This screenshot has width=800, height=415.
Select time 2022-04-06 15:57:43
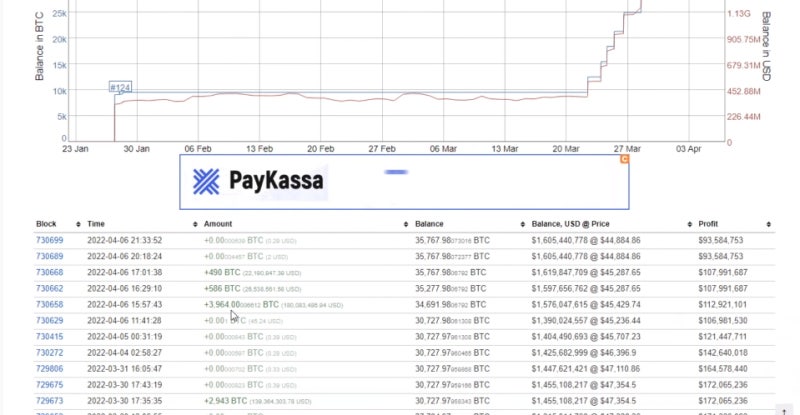pyautogui.click(x=124, y=304)
